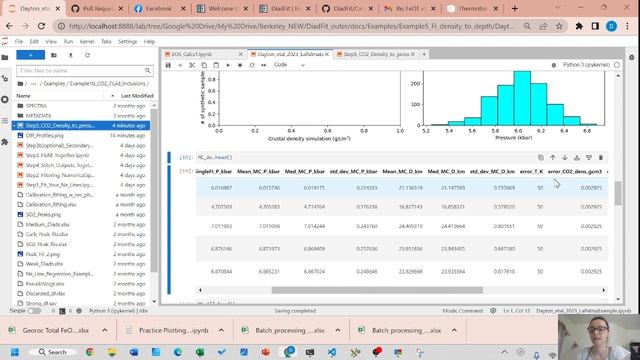This screenshot has width=640, height=360.
Task: Expand Georoc Total FeO download options chevron
Action: click(x=105, y=330)
